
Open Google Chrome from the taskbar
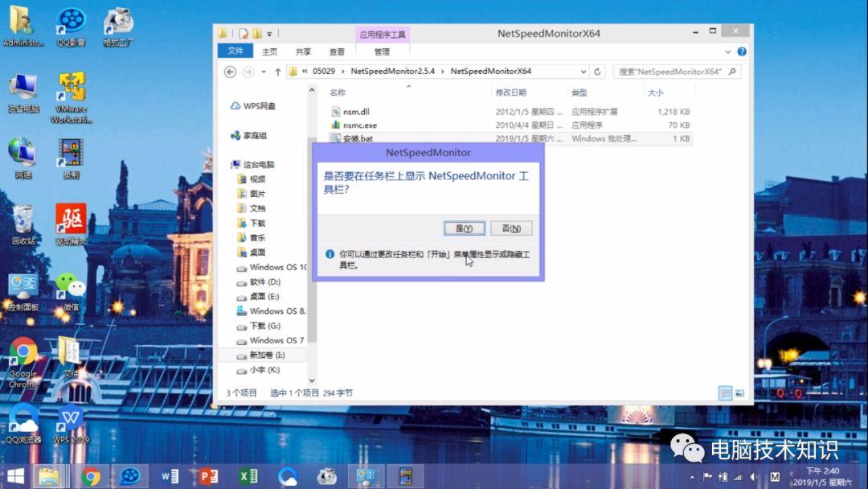tap(91, 476)
